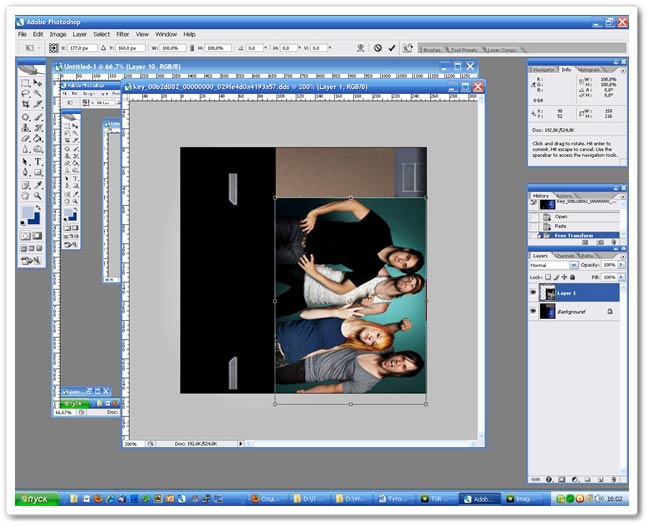Open the blend mode Normal dropdown

coord(573,265)
